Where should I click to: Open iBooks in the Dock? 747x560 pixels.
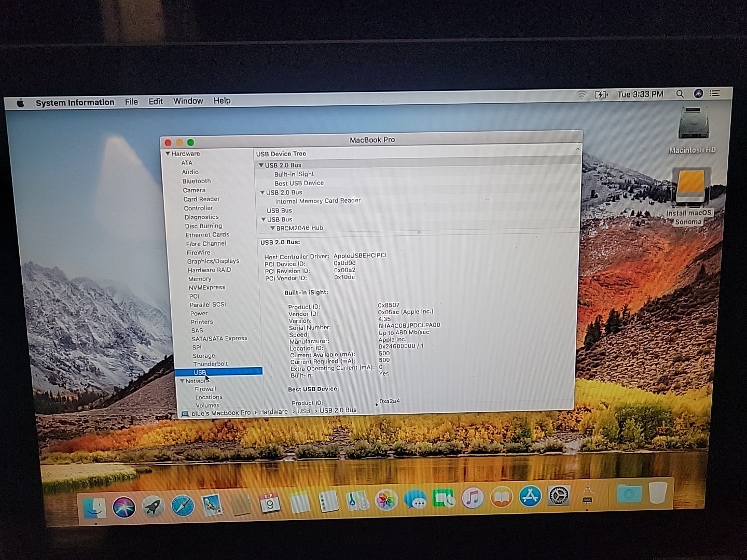point(501,497)
